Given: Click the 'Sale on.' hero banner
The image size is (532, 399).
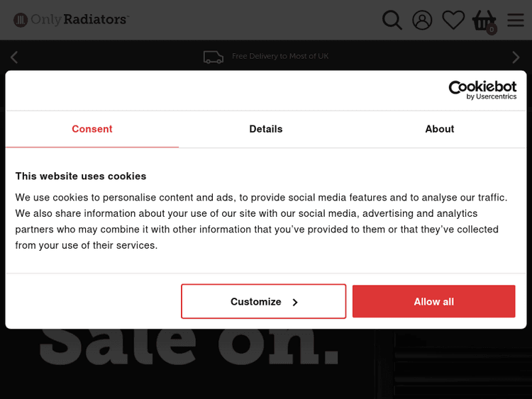Looking at the screenshot, I should click(189, 347).
